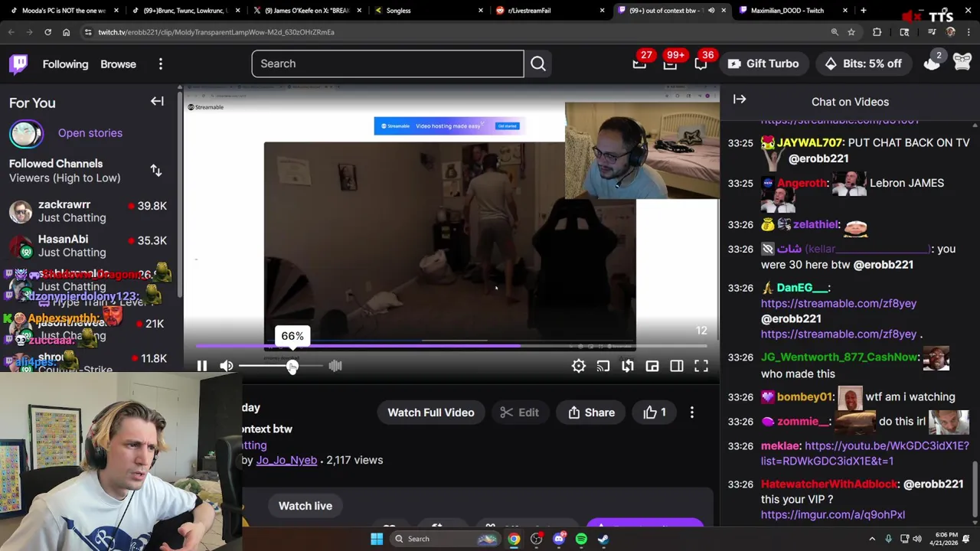
Task: Open Spotify from the taskbar
Action: pyautogui.click(x=581, y=539)
